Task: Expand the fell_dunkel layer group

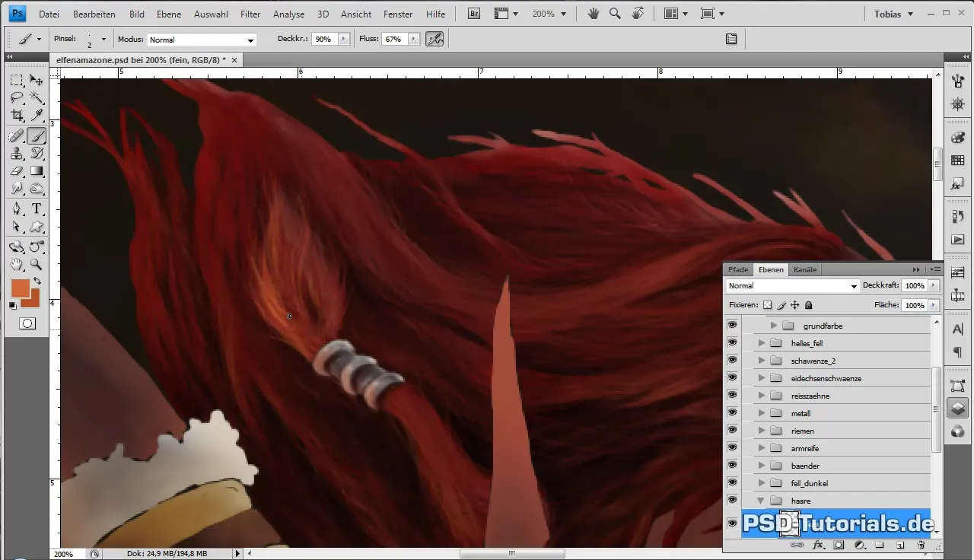Action: pyautogui.click(x=762, y=483)
